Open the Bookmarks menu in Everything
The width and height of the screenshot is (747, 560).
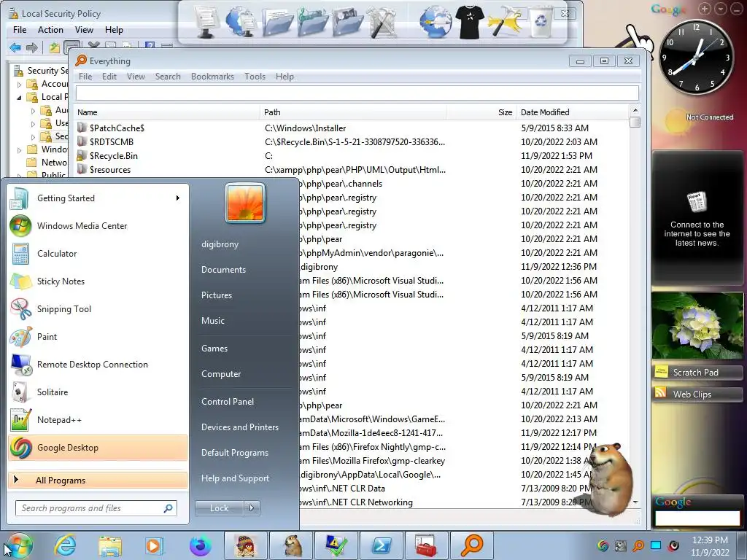point(212,76)
